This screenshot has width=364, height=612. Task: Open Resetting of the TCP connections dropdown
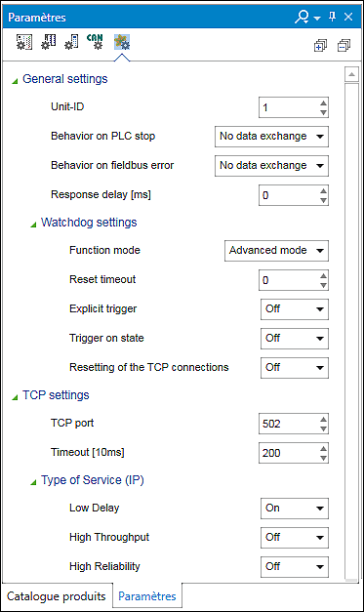coord(295,368)
